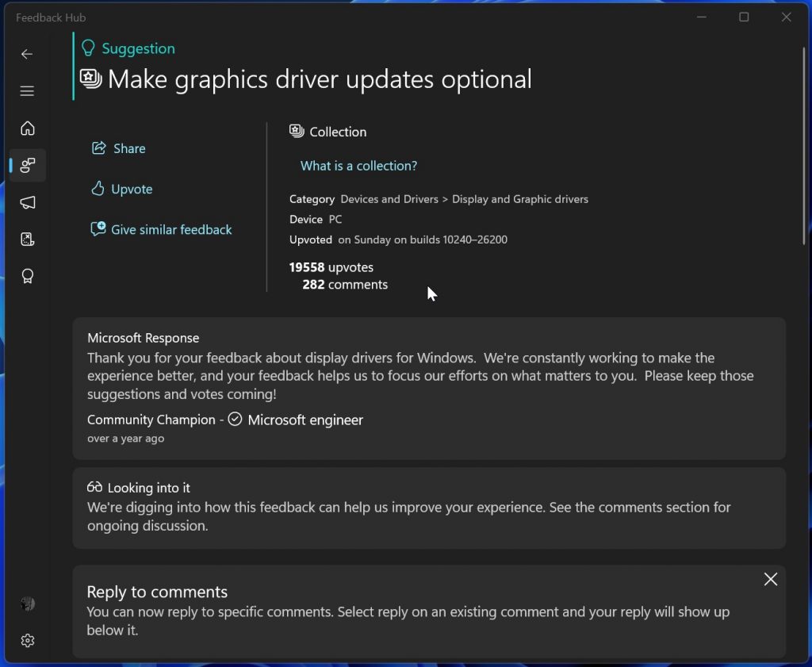Click the Give similar feedback icon
The width and height of the screenshot is (812, 667).
pos(98,229)
